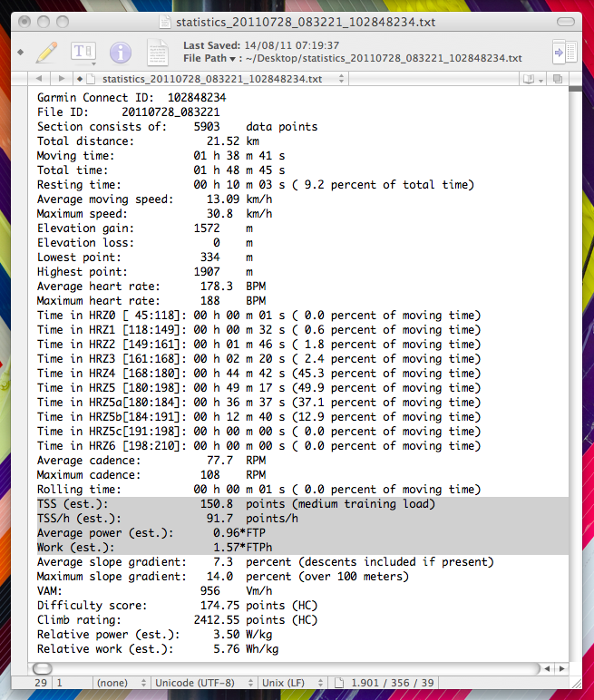The height and width of the screenshot is (700, 594).
Task: Open the markers book icon menu
Action: tap(533, 79)
